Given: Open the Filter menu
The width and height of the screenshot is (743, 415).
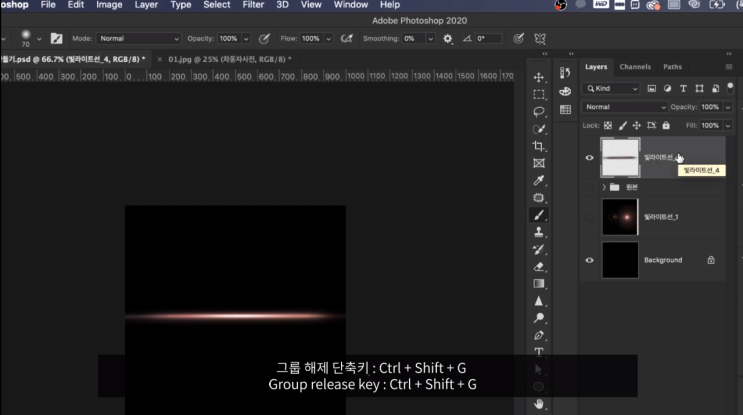Looking at the screenshot, I should [x=253, y=5].
